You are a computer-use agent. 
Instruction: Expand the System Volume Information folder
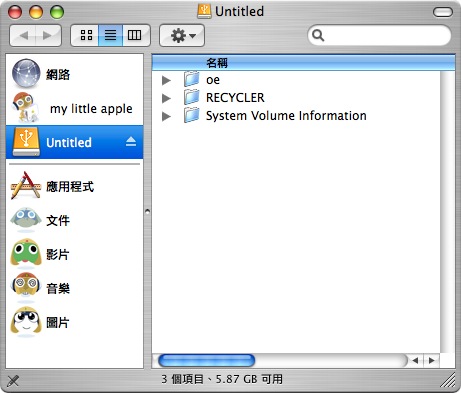(166, 116)
